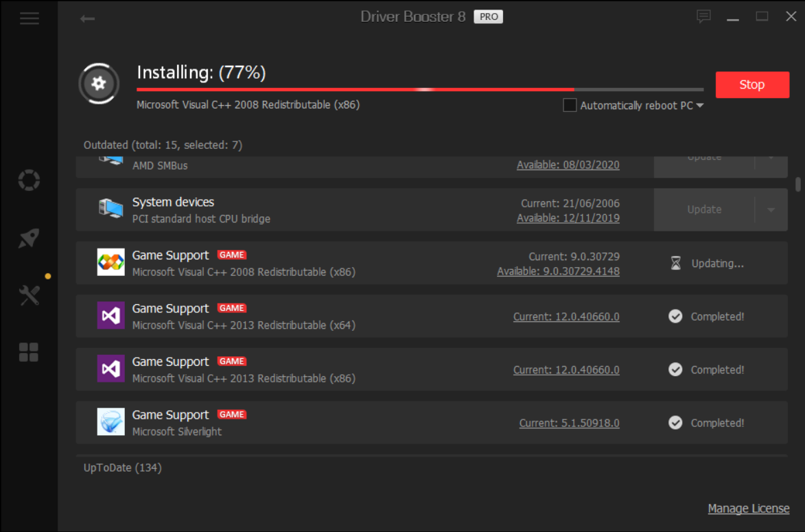The height and width of the screenshot is (532, 805).
Task: Click the Microsoft Silverlight icon
Action: pos(110,422)
